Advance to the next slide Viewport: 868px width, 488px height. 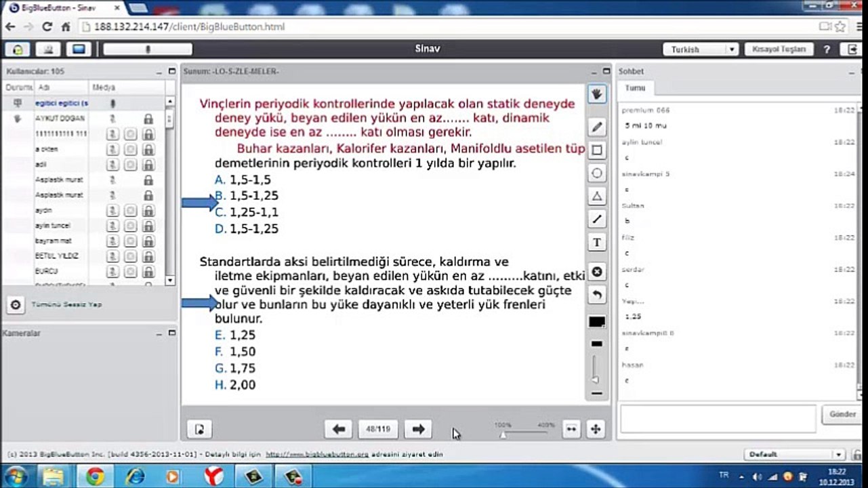pos(418,428)
